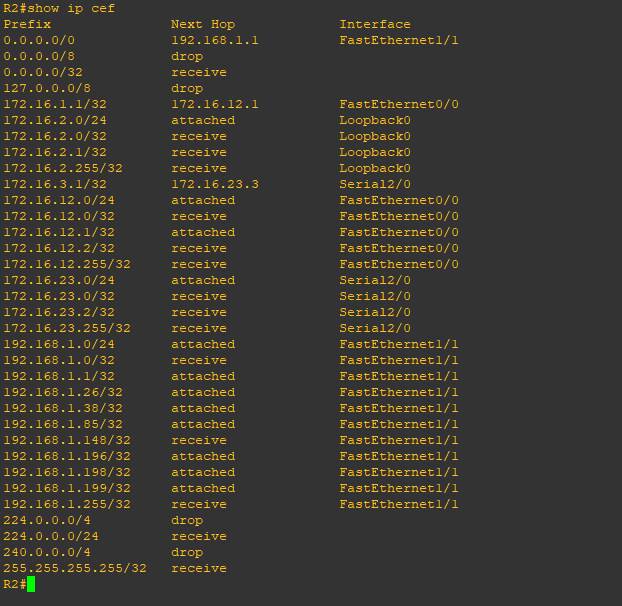
Task: Click prefix 0.0.0.0/32
Action: [43, 72]
